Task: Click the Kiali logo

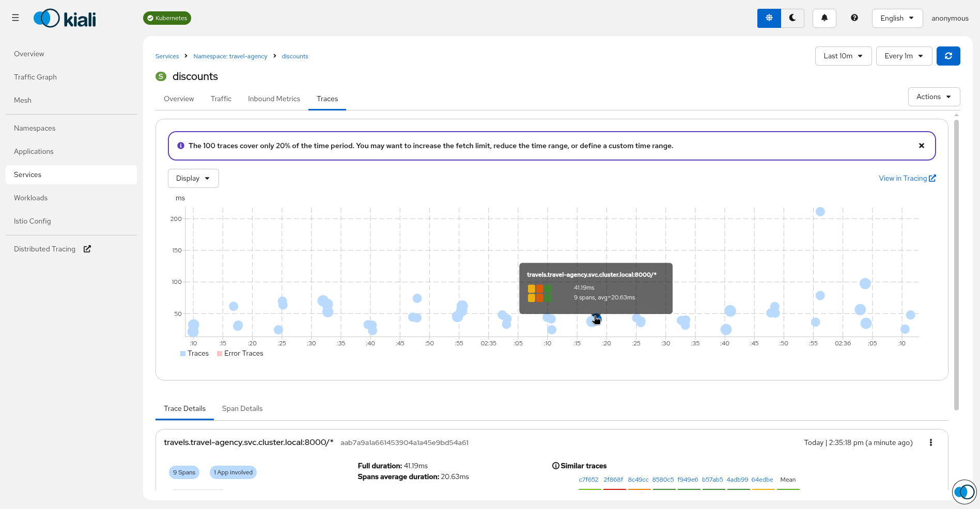Action: [65, 19]
